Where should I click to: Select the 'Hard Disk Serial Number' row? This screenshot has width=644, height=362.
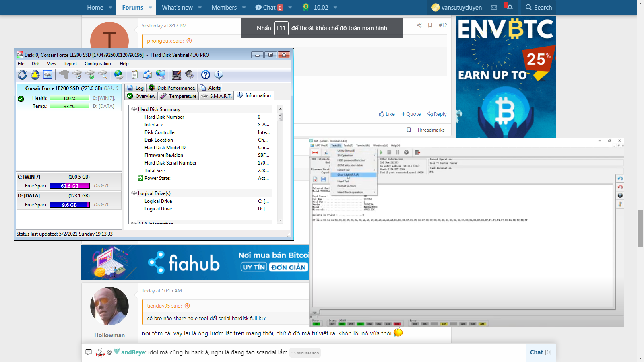point(200,163)
